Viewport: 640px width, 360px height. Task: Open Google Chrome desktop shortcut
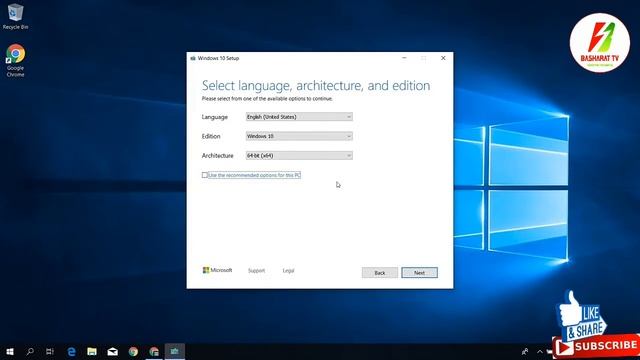coord(15,60)
